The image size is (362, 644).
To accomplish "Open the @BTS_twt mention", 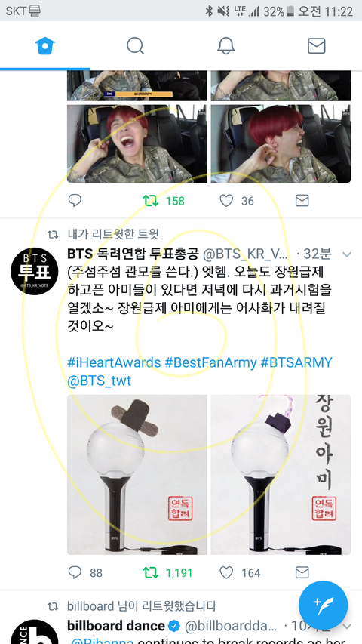I will [100, 381].
